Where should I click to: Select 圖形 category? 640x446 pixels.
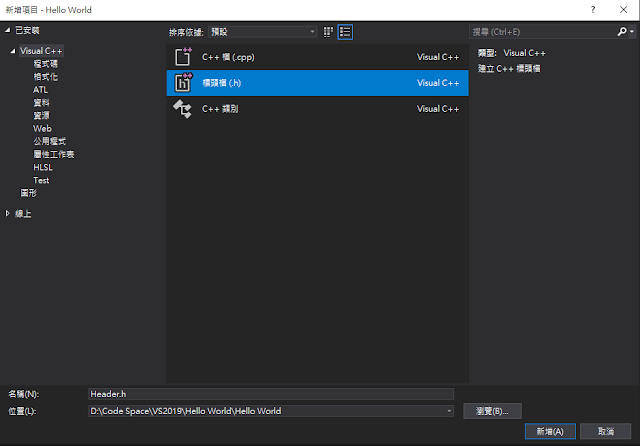click(x=29, y=193)
